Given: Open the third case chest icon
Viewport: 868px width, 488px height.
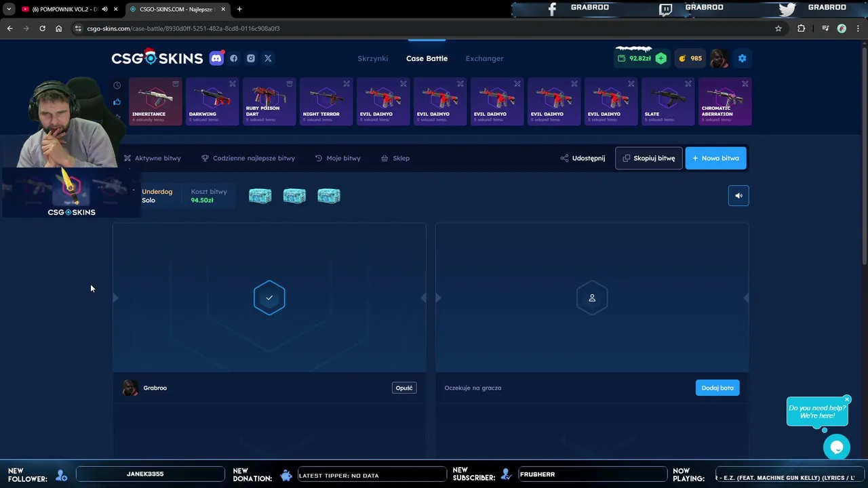Looking at the screenshot, I should 329,196.
